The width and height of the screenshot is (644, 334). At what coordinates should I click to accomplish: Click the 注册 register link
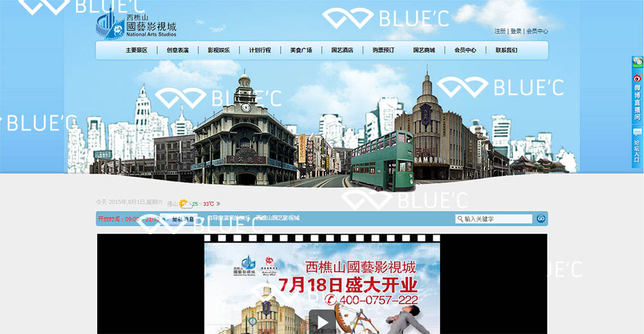click(500, 31)
